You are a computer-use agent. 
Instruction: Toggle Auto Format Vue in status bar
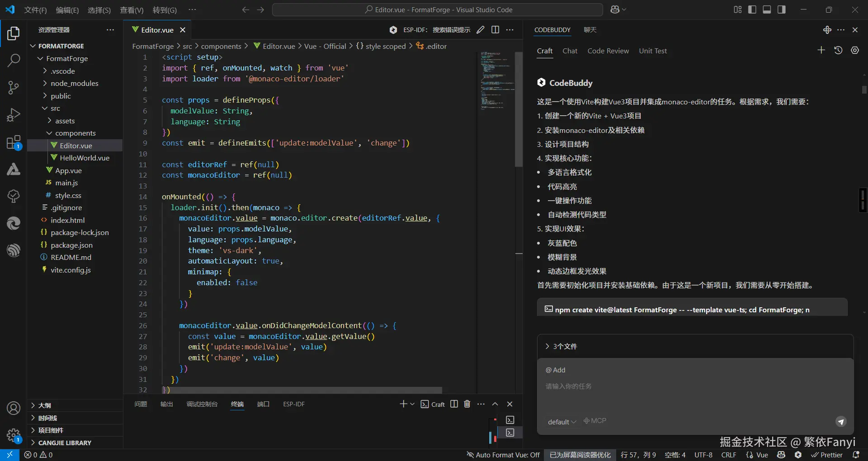click(503, 455)
